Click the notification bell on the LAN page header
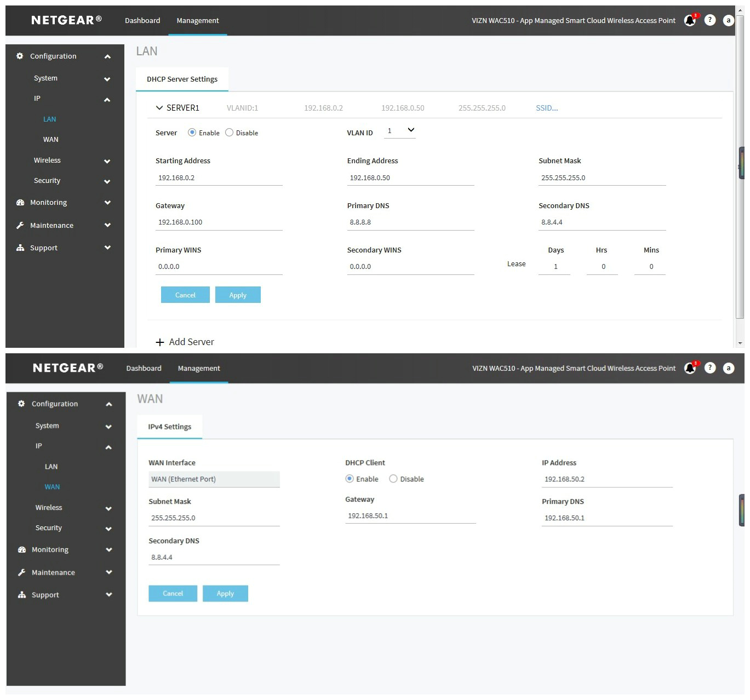750x700 pixels. [x=690, y=21]
